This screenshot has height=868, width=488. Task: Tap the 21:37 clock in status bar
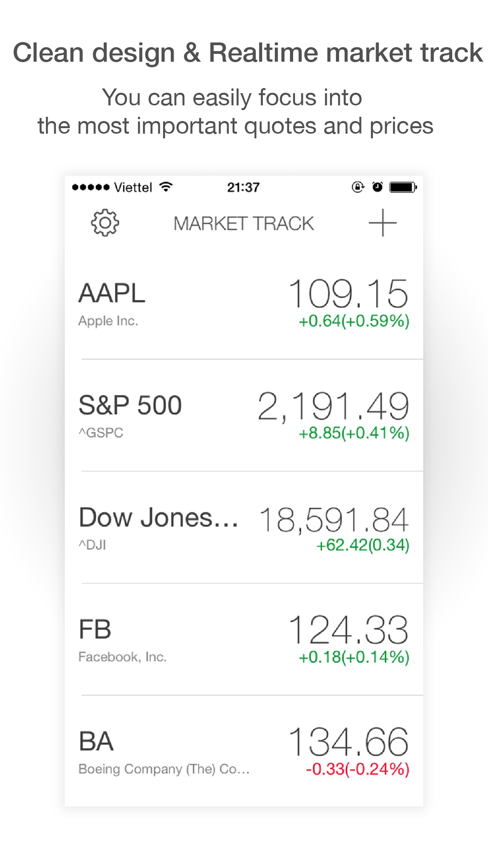click(243, 187)
